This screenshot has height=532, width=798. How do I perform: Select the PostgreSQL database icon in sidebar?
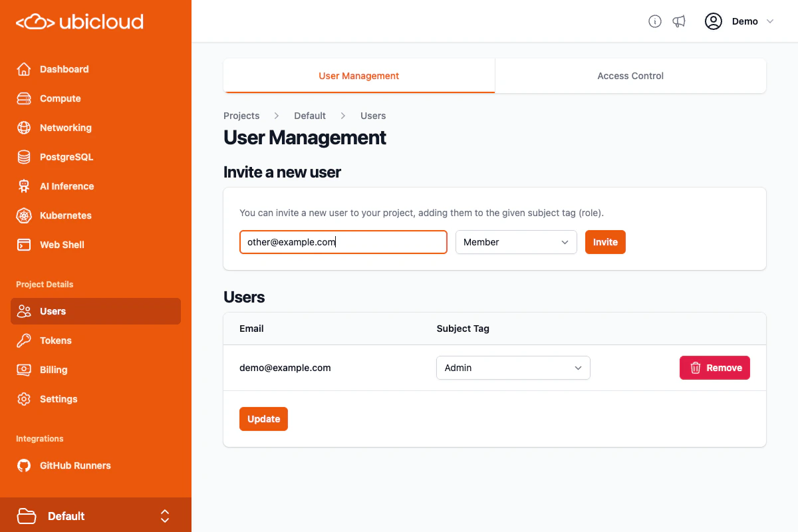23,157
